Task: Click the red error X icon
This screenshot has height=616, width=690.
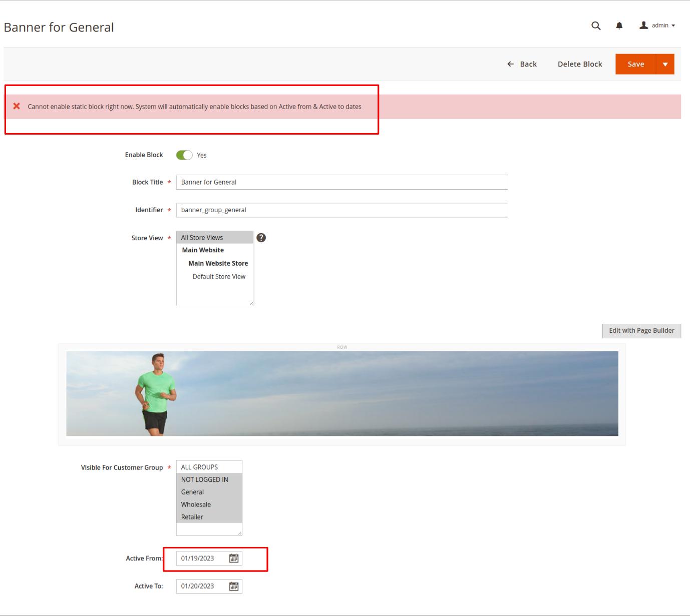Action: (17, 106)
